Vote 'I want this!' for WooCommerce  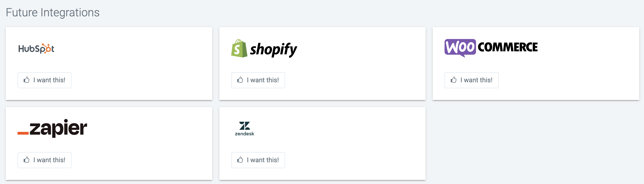[472, 80]
